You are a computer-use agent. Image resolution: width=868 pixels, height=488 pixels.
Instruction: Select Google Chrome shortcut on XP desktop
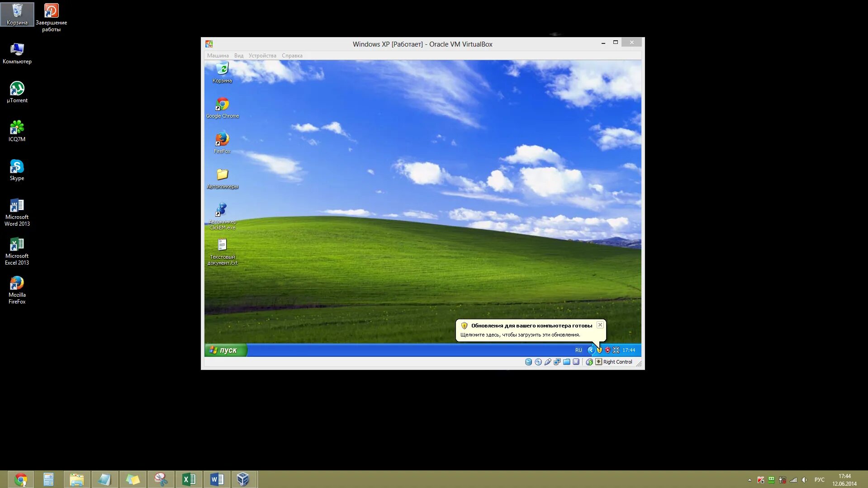click(x=222, y=108)
